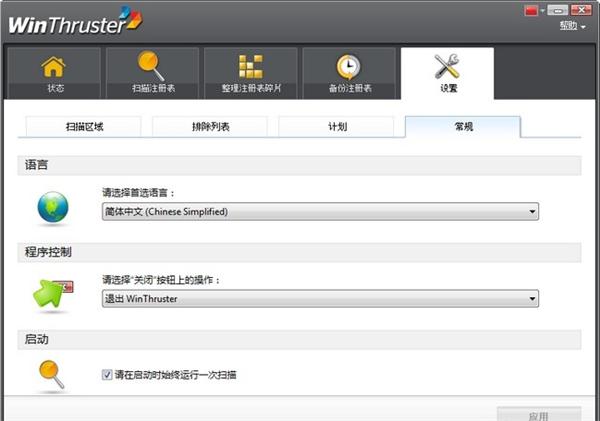The width and height of the screenshot is (600, 421).
Task: Click the 应用 apply button
Action: [x=538, y=414]
